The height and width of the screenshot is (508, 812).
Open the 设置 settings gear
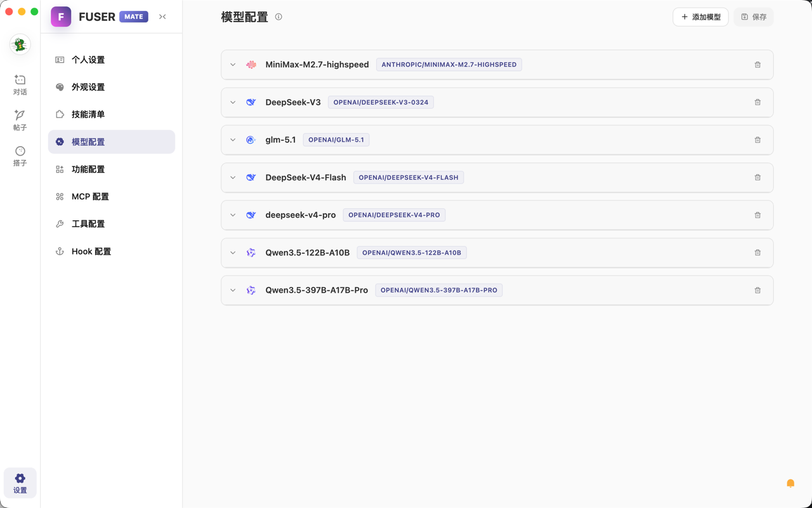tap(20, 483)
